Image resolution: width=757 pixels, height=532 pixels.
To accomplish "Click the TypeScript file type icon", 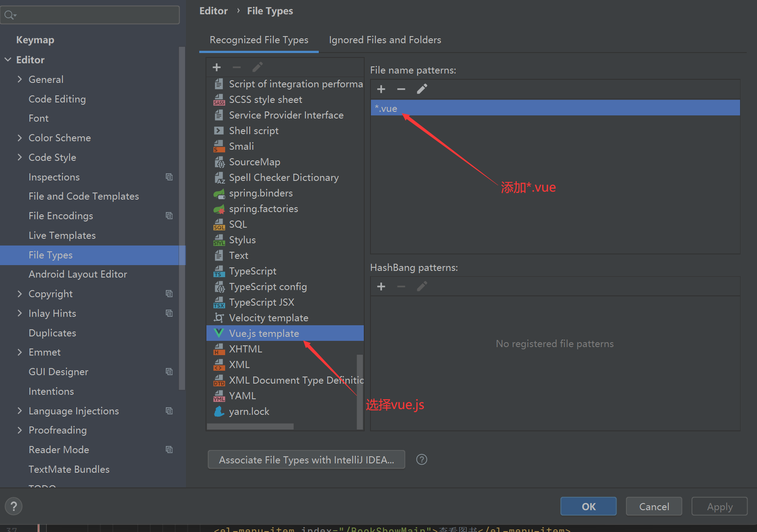I will pos(219,271).
